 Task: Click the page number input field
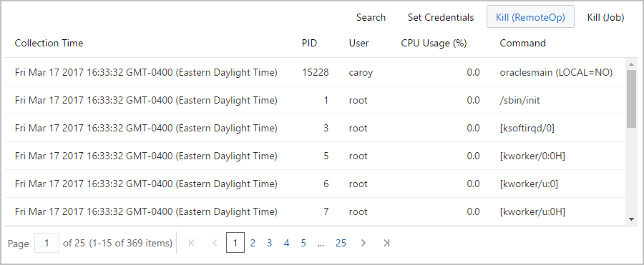click(47, 244)
